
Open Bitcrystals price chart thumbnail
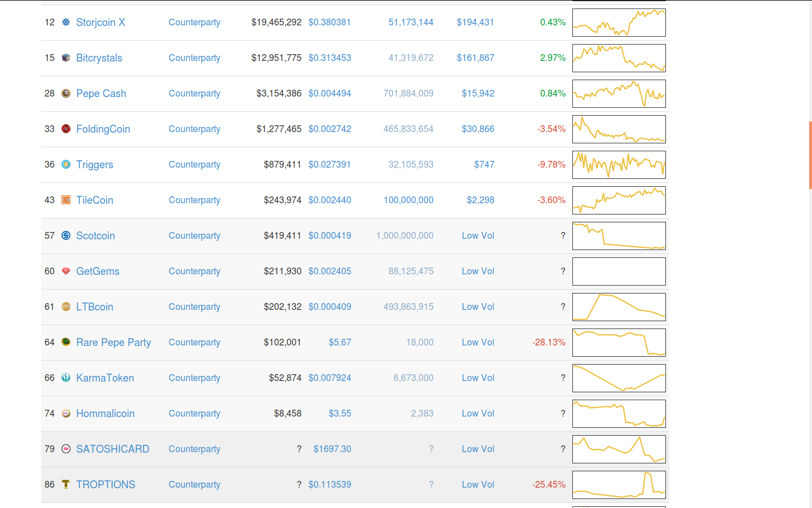pyautogui.click(x=619, y=58)
